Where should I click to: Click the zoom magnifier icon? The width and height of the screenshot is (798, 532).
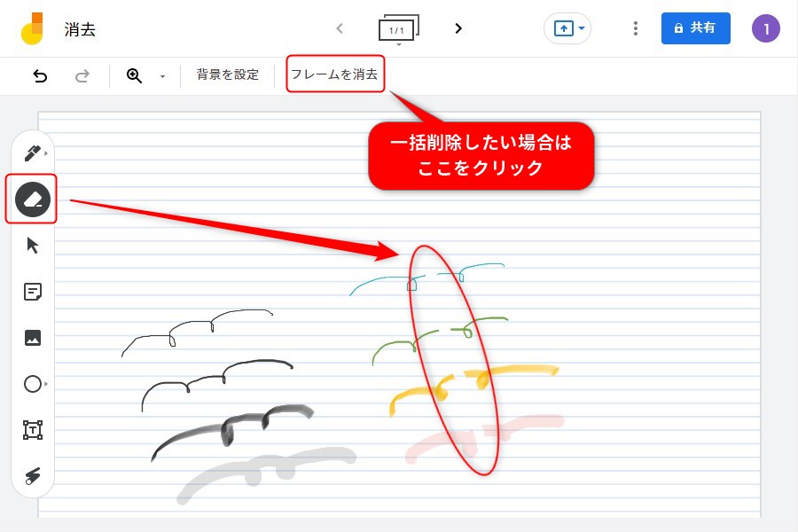click(x=134, y=75)
